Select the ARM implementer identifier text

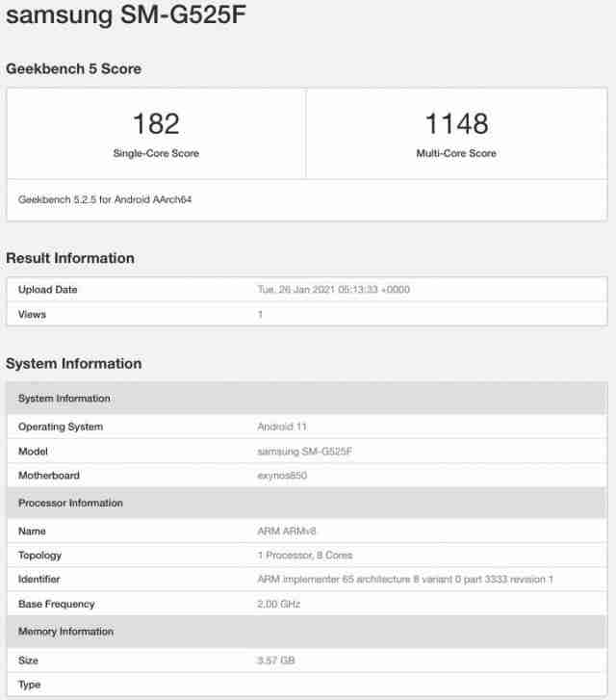[405, 580]
